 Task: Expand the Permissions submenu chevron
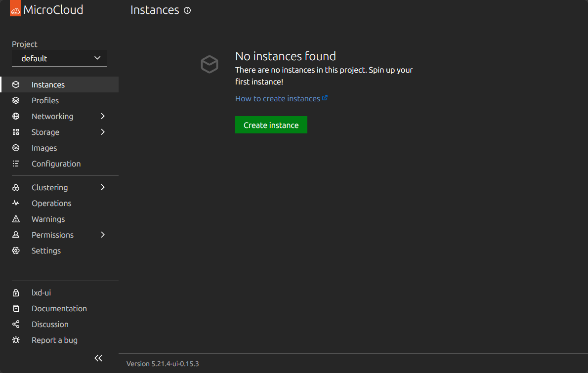pos(103,235)
